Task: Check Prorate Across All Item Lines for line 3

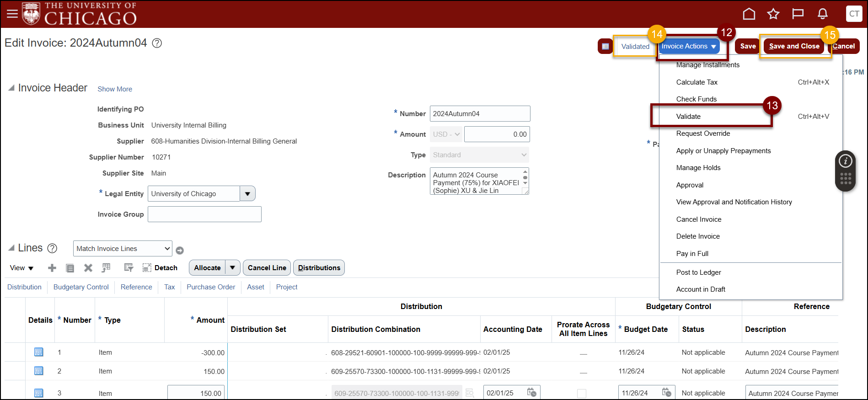Action: tap(582, 393)
